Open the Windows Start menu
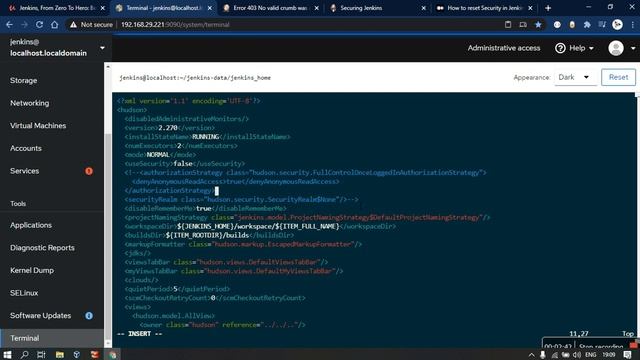Viewport: 640px width, 360px height. click(7, 354)
